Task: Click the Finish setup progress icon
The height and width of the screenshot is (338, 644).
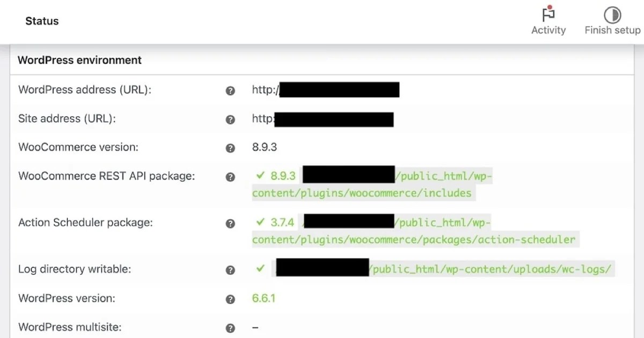Action: coord(612,14)
